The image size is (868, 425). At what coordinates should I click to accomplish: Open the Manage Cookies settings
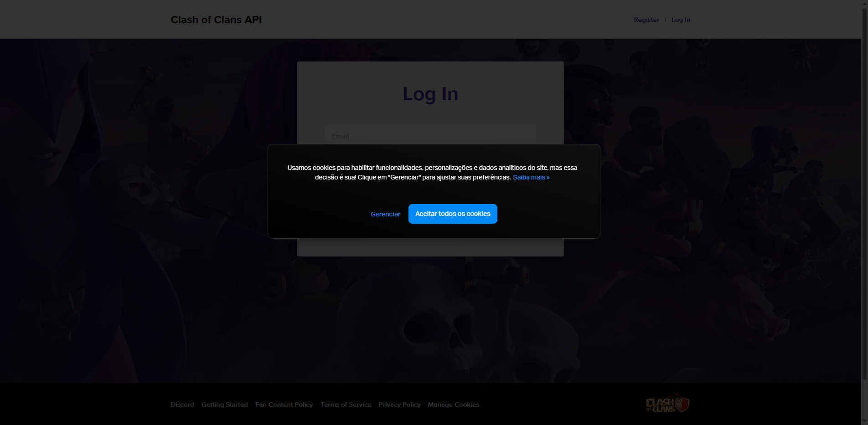(453, 405)
